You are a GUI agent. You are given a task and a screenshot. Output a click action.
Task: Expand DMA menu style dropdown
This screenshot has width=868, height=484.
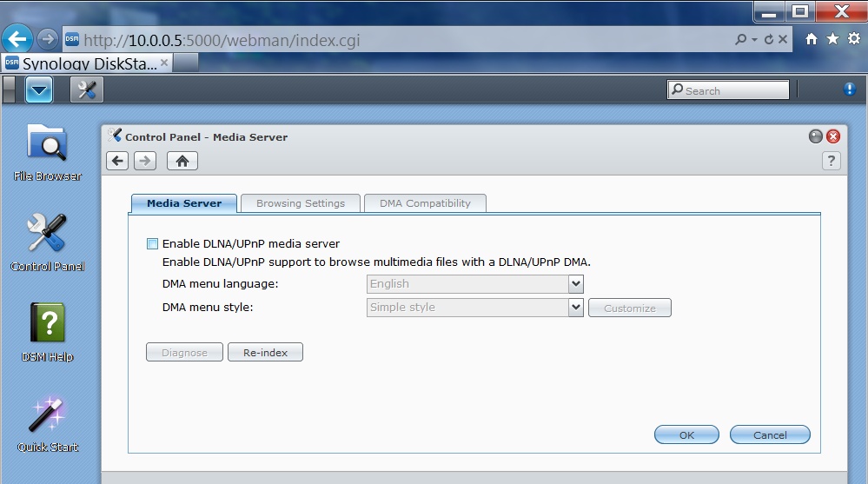pos(576,308)
